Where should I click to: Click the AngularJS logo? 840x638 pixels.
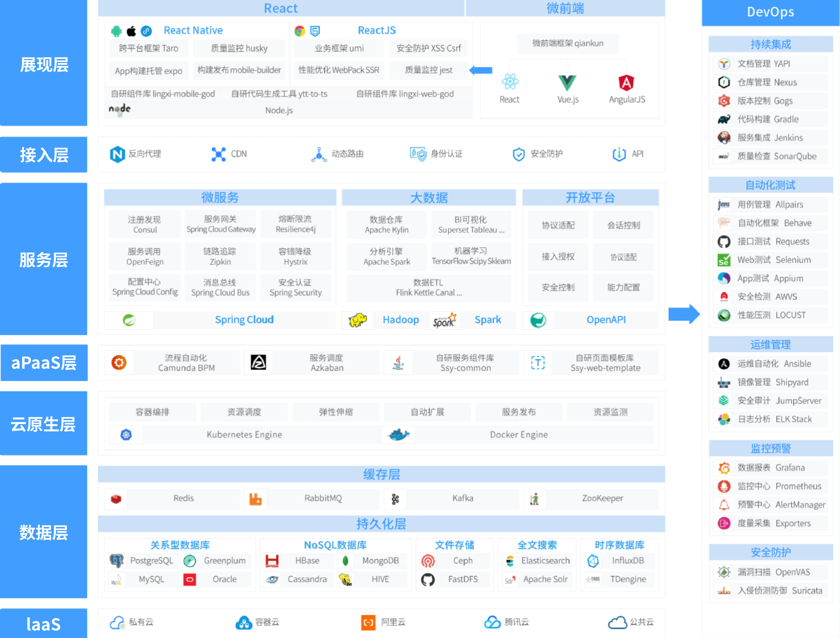click(x=626, y=83)
